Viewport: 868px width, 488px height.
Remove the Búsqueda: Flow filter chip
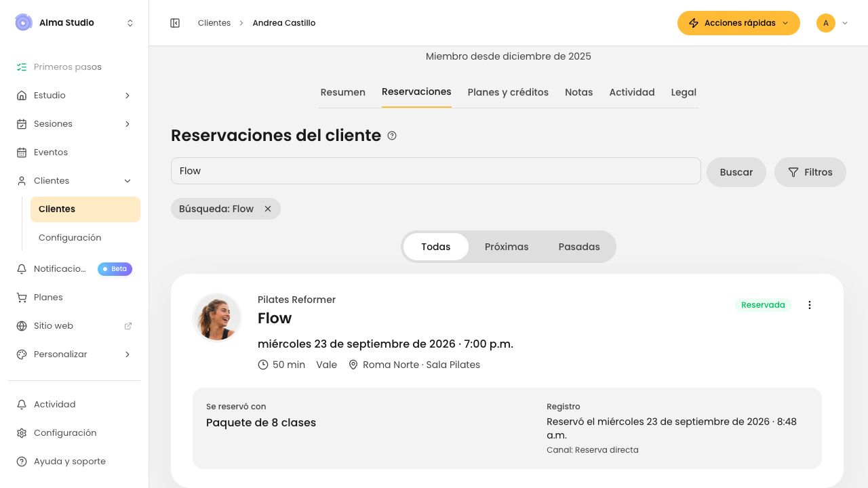pyautogui.click(x=268, y=209)
